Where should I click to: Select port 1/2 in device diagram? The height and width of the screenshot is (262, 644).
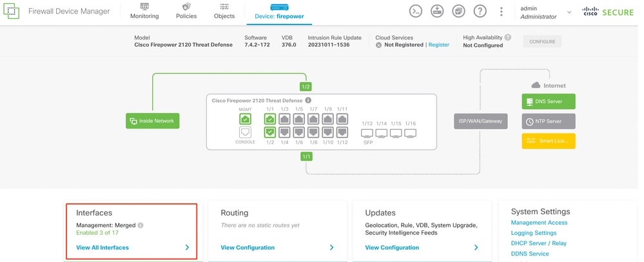click(270, 132)
